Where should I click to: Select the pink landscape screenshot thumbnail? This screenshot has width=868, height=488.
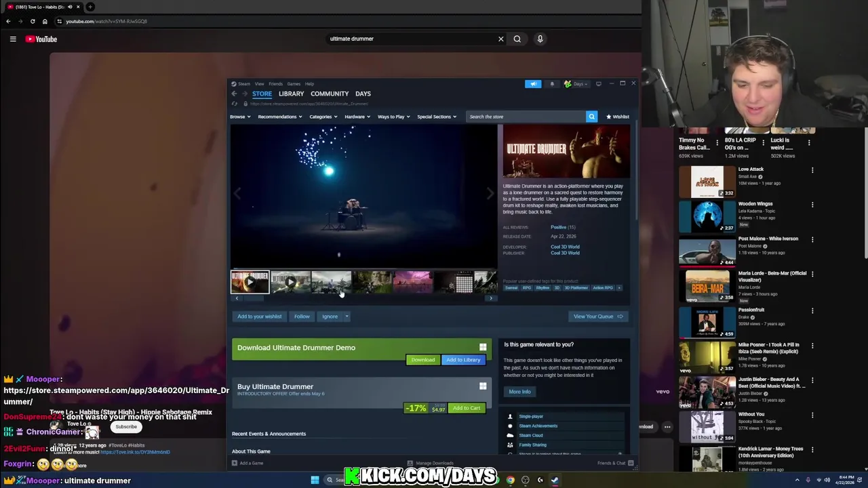pyautogui.click(x=412, y=282)
